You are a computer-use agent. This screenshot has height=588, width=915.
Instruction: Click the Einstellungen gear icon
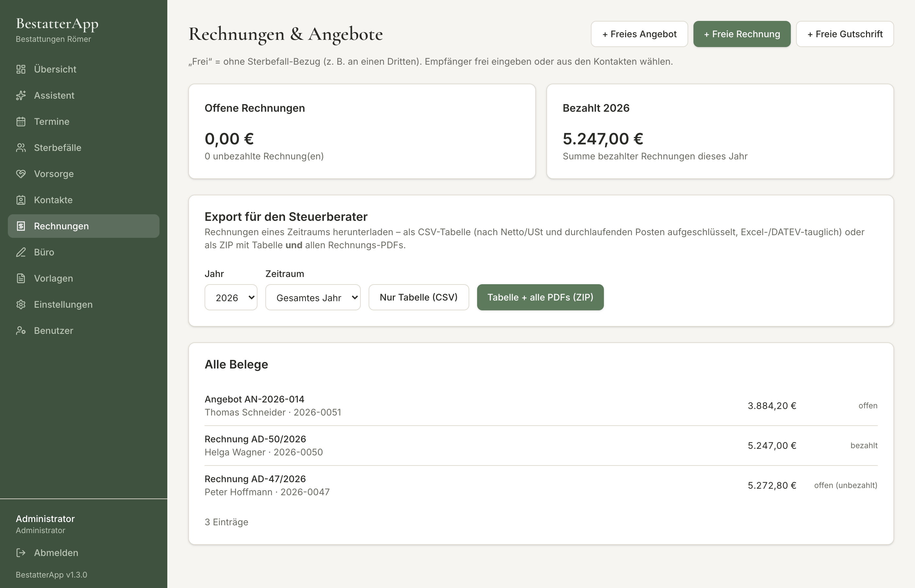click(x=21, y=305)
